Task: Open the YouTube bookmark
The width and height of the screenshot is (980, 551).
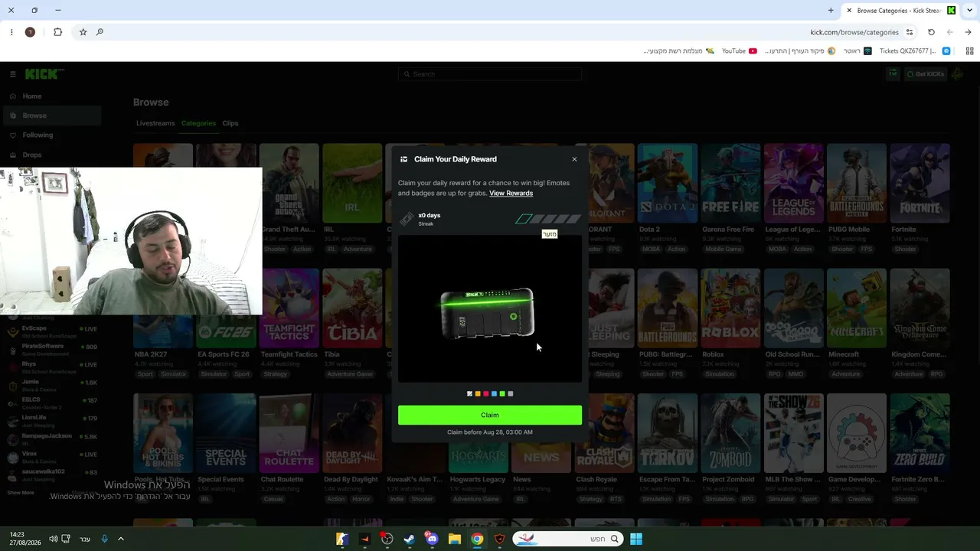Action: (x=740, y=51)
